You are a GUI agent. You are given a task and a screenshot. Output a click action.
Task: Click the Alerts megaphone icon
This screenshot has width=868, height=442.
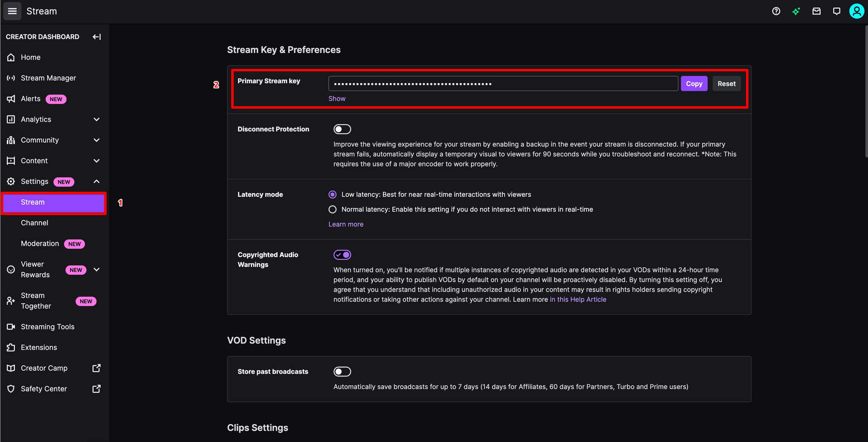(11, 99)
